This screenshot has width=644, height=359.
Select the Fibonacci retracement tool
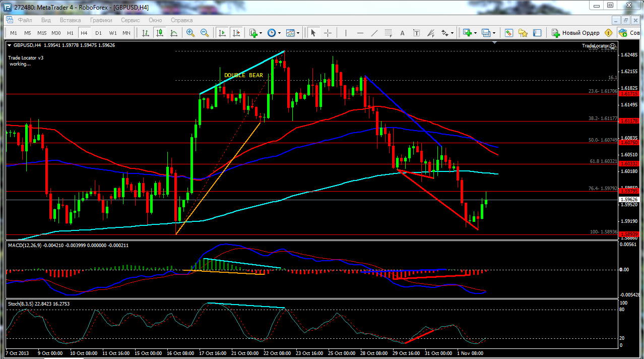click(x=388, y=33)
